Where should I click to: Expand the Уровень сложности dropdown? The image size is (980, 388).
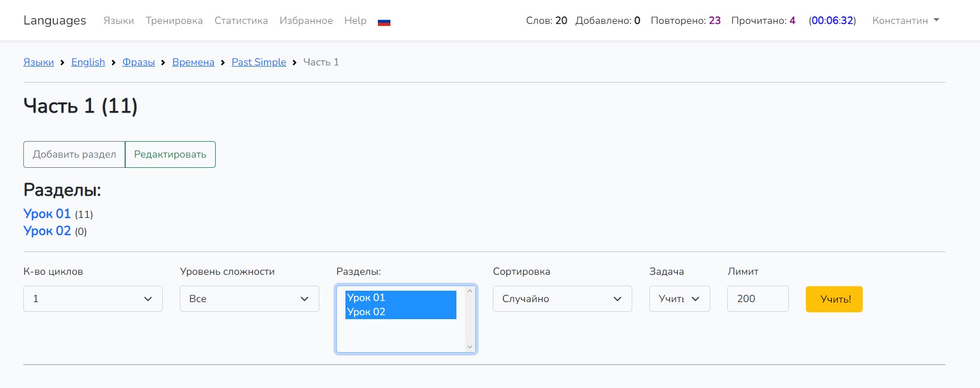pos(249,299)
